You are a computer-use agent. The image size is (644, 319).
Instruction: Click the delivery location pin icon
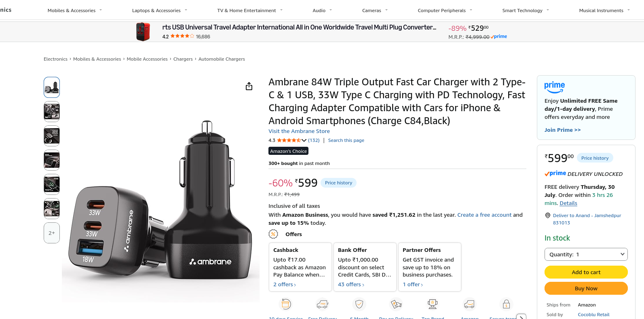click(x=548, y=215)
